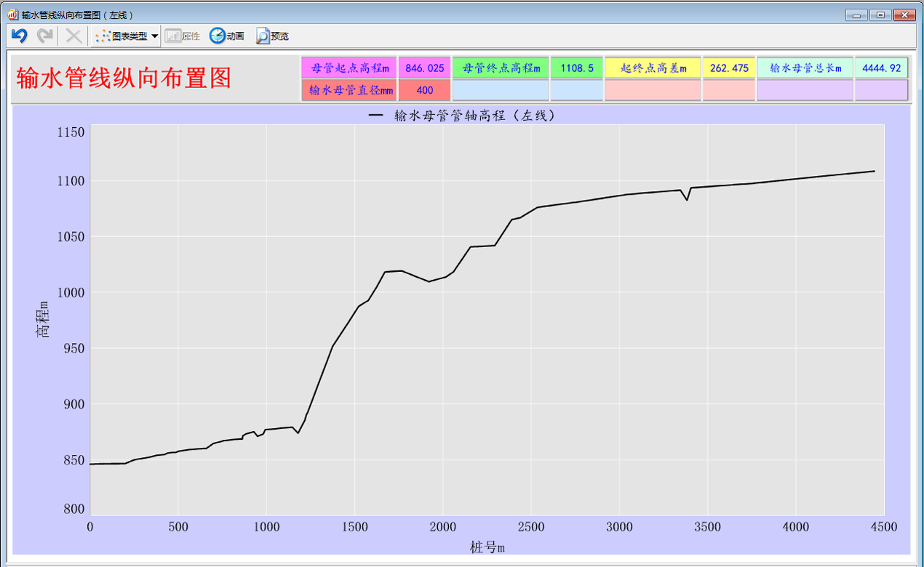Select the value 846.025 cell
924x567 pixels.
coord(425,68)
